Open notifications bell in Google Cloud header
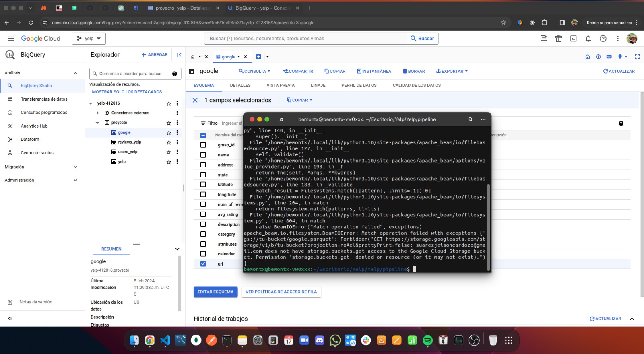The height and width of the screenshot is (354, 644). click(588, 39)
